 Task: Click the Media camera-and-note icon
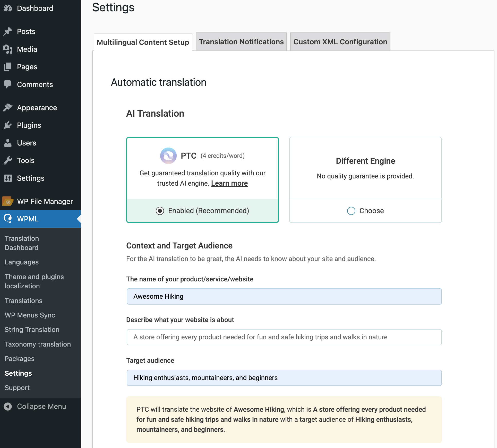(x=8, y=49)
